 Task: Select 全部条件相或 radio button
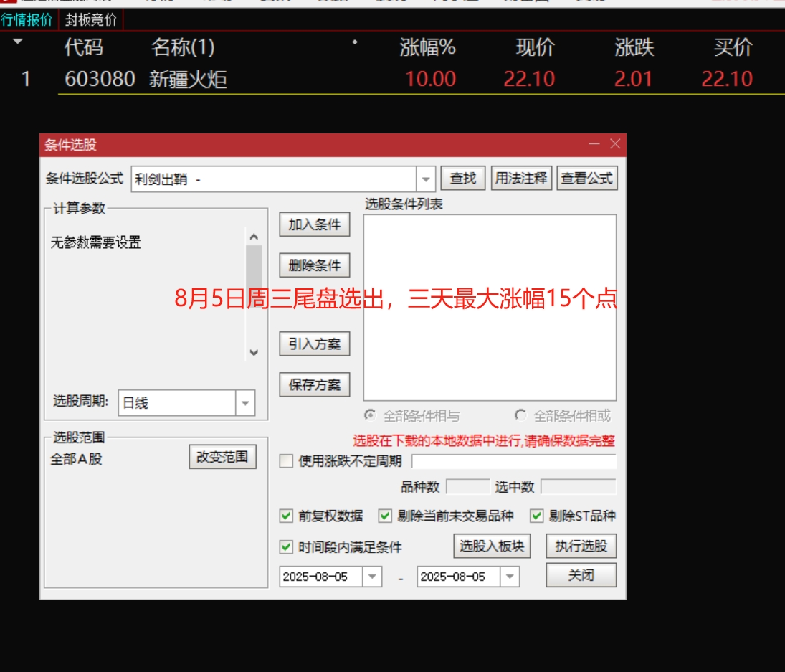pos(520,415)
